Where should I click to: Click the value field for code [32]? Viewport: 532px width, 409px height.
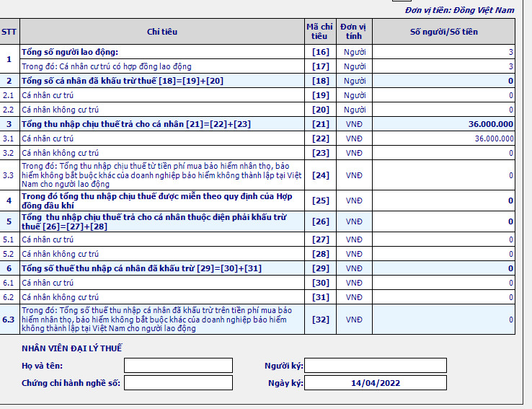pos(443,319)
